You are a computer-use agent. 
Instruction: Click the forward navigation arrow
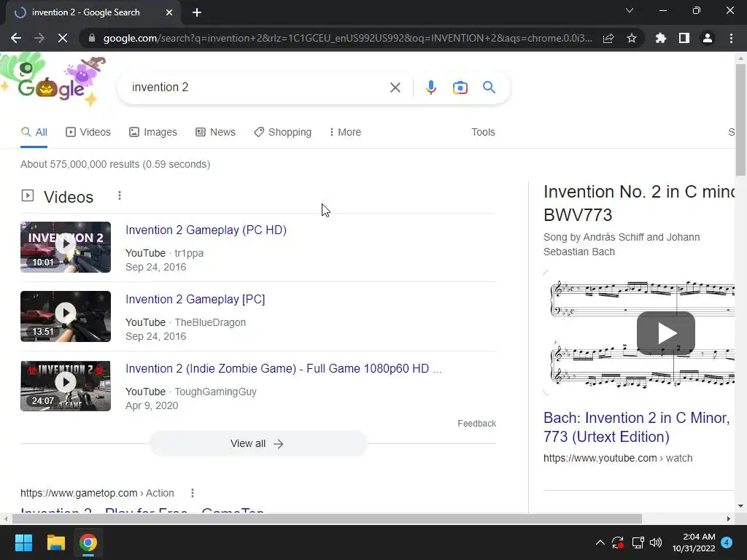(39, 38)
